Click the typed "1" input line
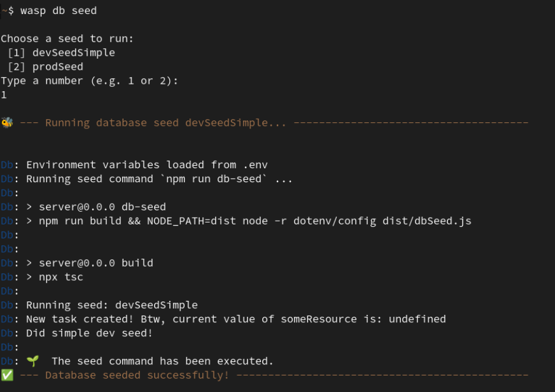The height and width of the screenshot is (392, 555). click(4, 95)
